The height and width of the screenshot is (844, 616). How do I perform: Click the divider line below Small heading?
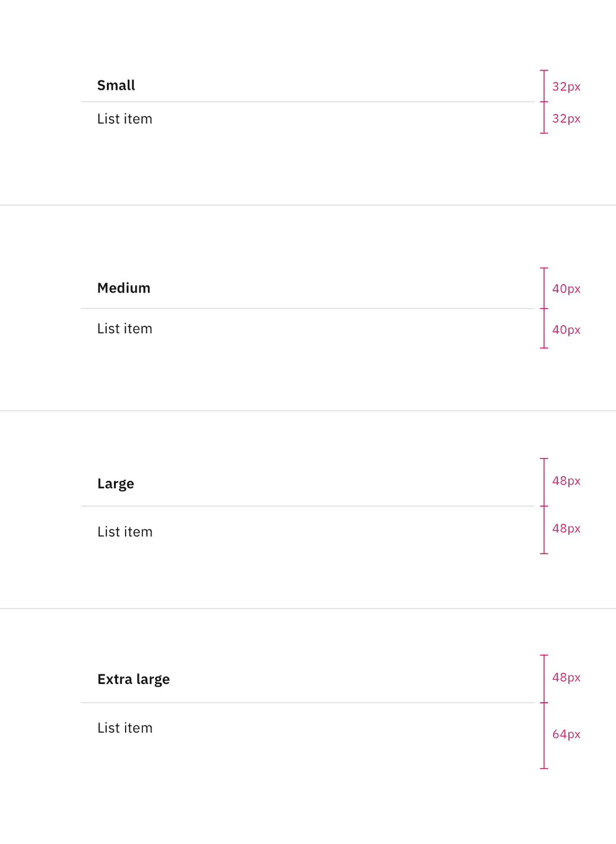tap(307, 102)
